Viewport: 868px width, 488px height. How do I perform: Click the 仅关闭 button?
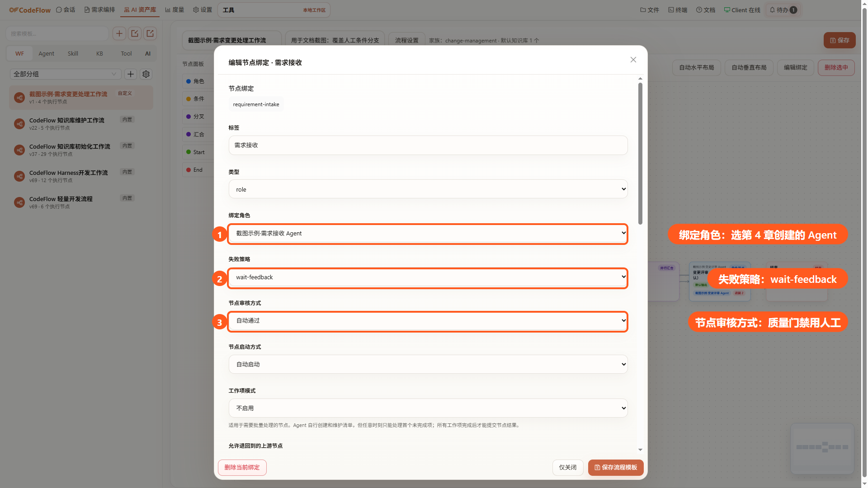coord(568,468)
